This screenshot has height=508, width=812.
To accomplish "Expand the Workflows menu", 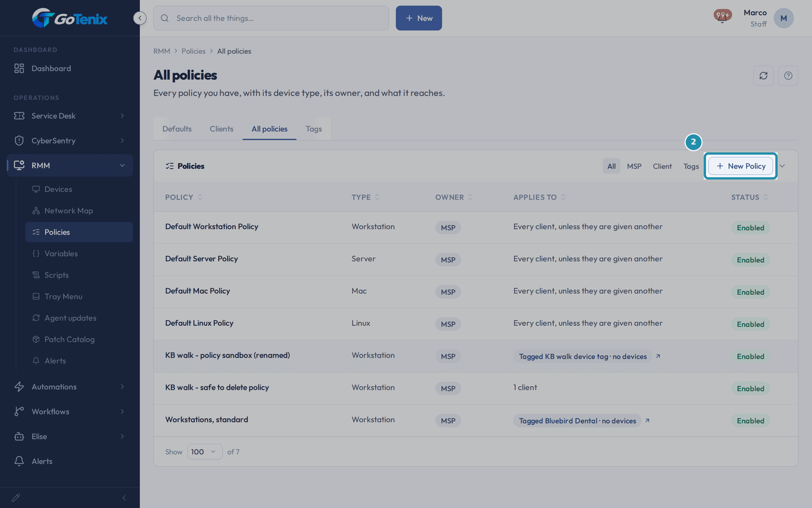I will pos(70,411).
